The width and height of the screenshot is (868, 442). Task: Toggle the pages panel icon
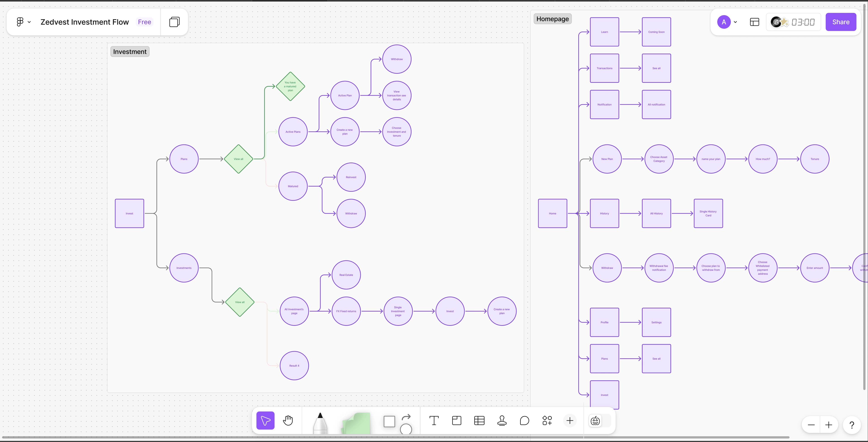coord(174,22)
